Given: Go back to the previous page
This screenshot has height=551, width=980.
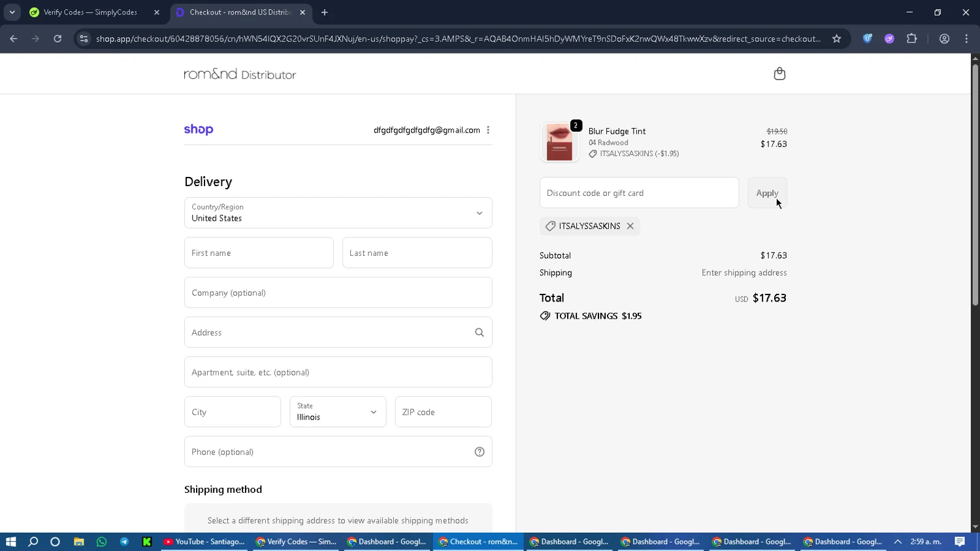Looking at the screenshot, I should point(14,39).
